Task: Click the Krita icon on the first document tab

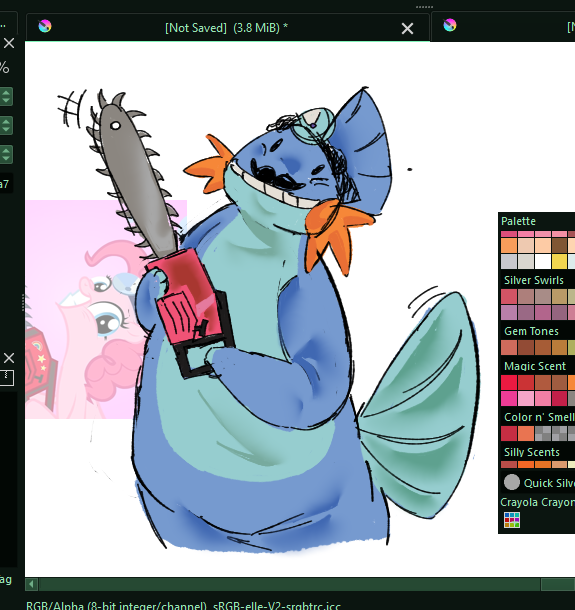Action: (45, 26)
